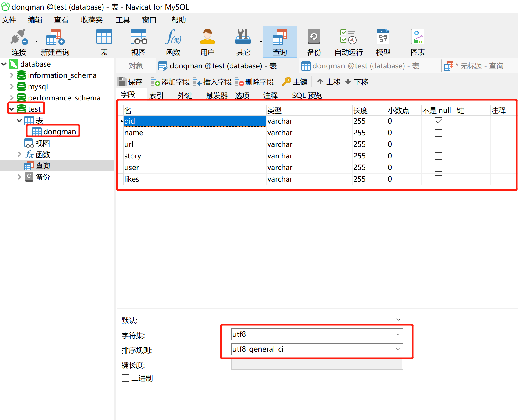Viewport: 518px width, 420px height.
Task: Collapse the test database node
Action: (x=12, y=109)
